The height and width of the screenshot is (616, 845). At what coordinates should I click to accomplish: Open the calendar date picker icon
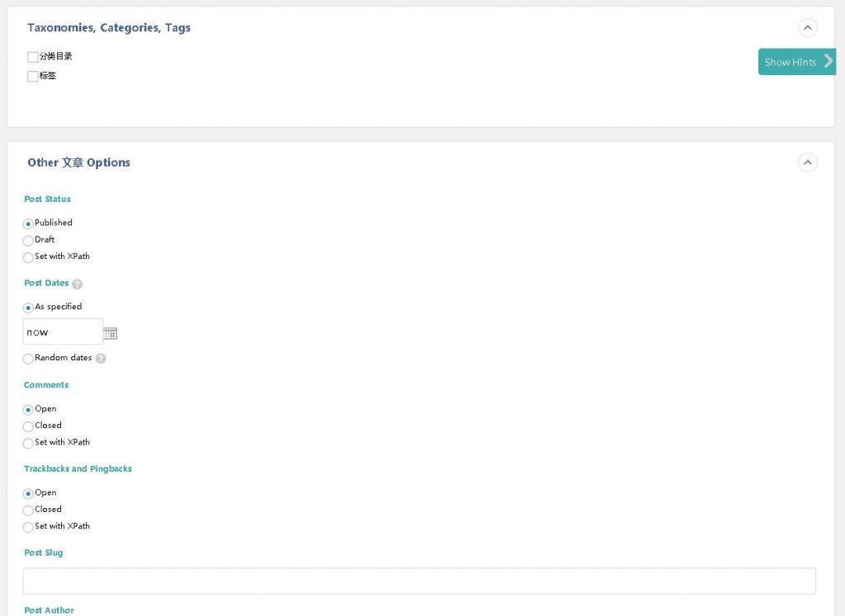tap(110, 333)
